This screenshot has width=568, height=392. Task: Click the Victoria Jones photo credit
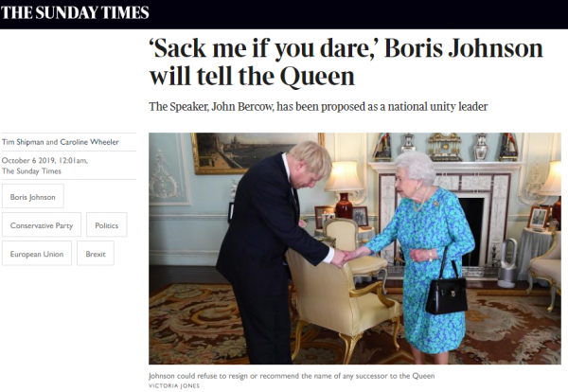coord(174,385)
